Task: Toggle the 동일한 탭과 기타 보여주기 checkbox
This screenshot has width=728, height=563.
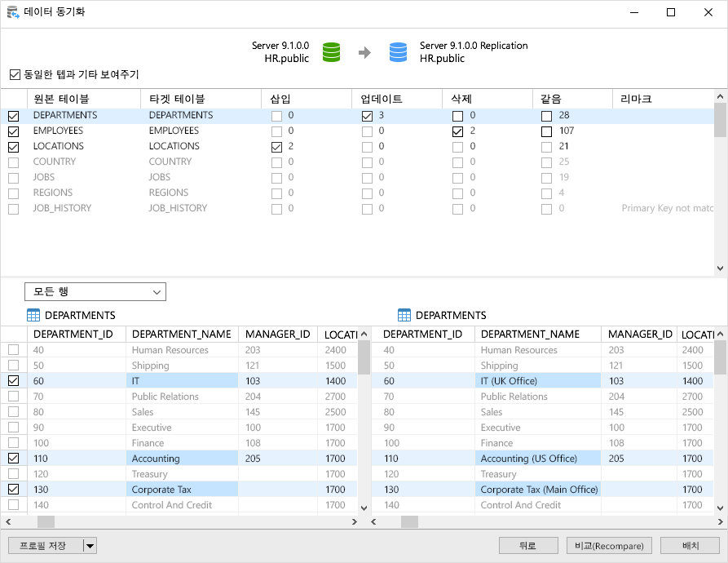Action: tap(14, 73)
